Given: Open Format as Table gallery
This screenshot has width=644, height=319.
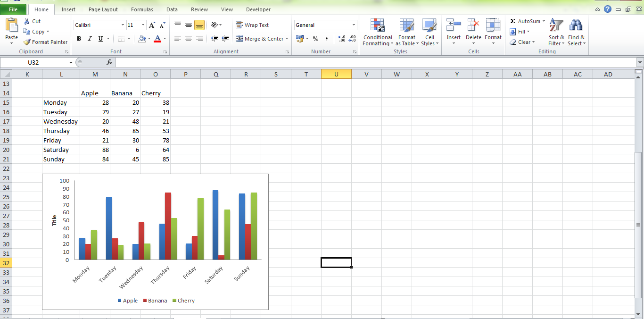Looking at the screenshot, I should (x=406, y=32).
